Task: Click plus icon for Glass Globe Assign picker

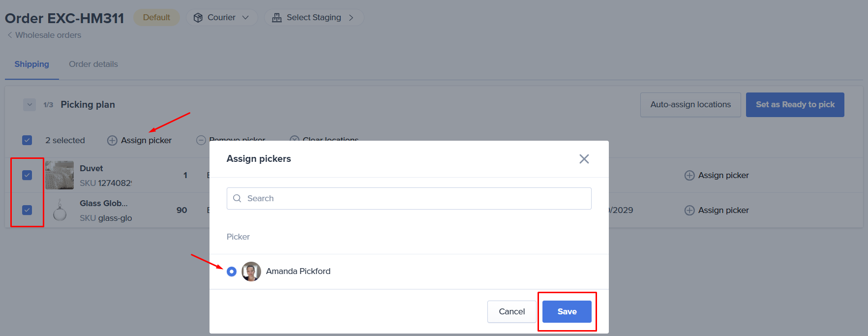Action: tap(689, 211)
